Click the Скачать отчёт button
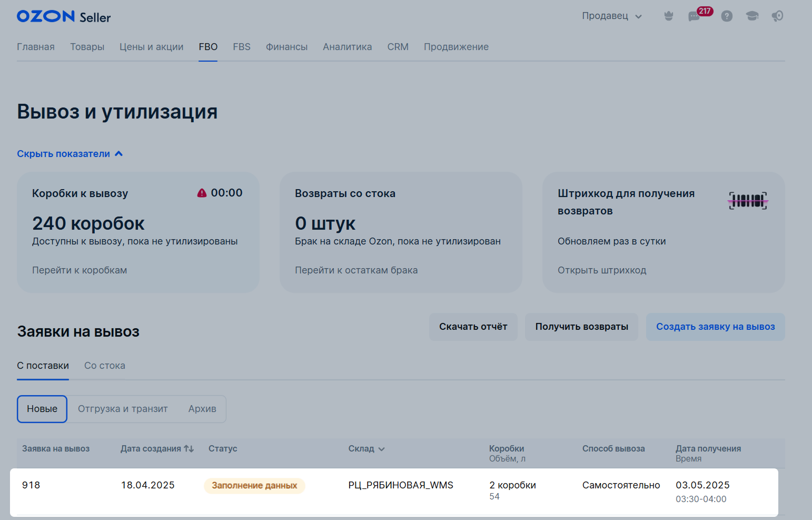Viewport: 812px width, 520px height. [x=473, y=327]
